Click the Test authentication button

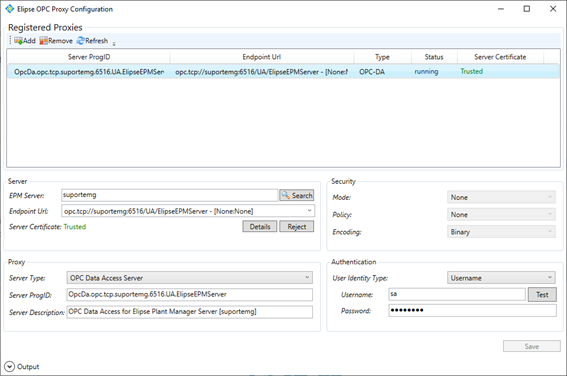point(542,295)
